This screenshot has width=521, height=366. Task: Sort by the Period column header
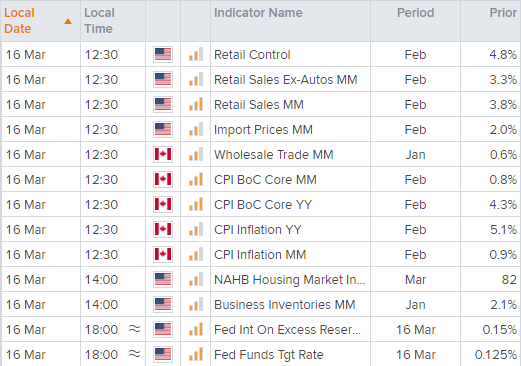pyautogui.click(x=415, y=13)
